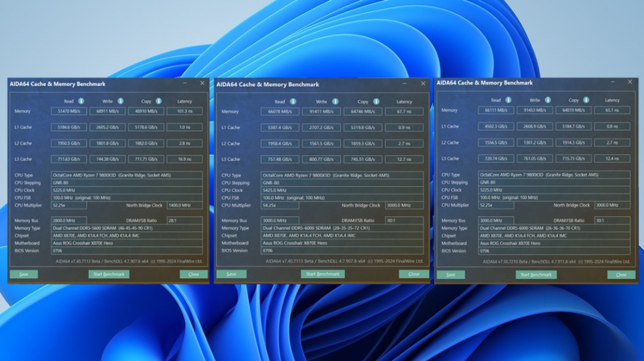Image resolution: width=644 pixels, height=361 pixels.
Task: Click Save in the v7.50 benchmark window
Action: click(x=451, y=274)
